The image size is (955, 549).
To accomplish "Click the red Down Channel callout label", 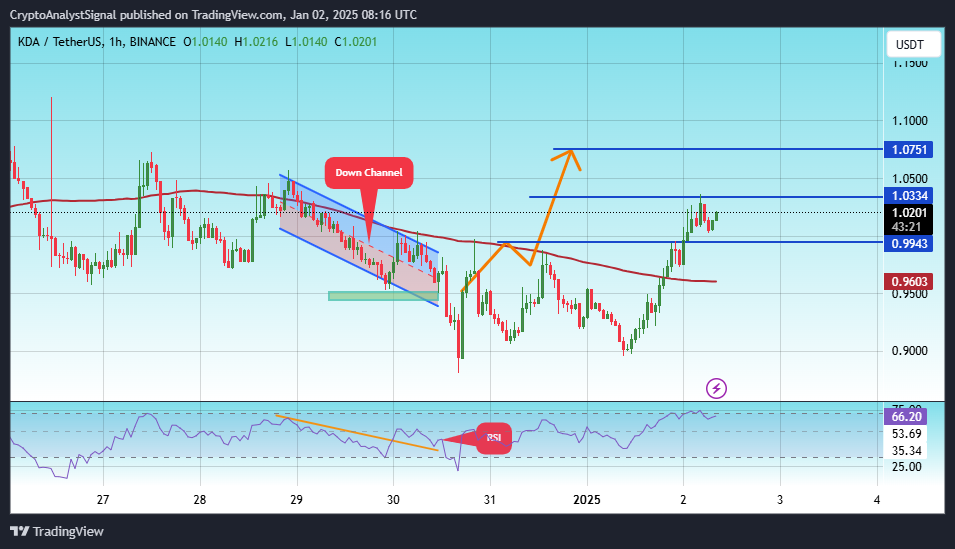I will (x=368, y=172).
